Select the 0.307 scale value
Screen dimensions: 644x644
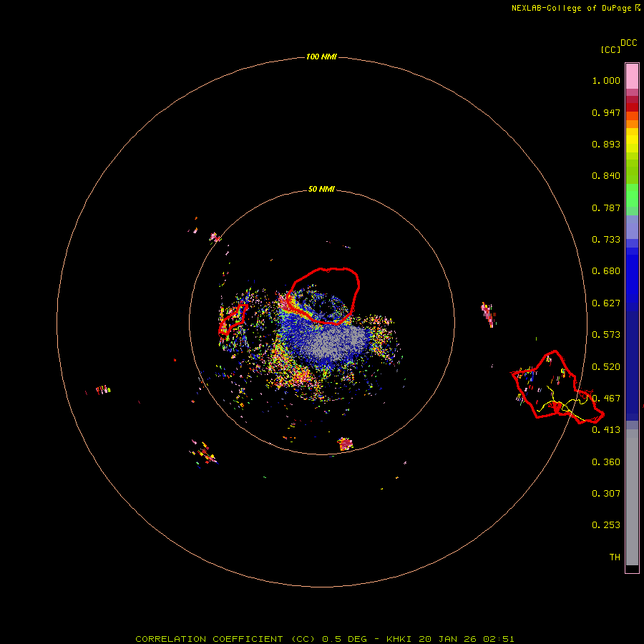point(606,493)
